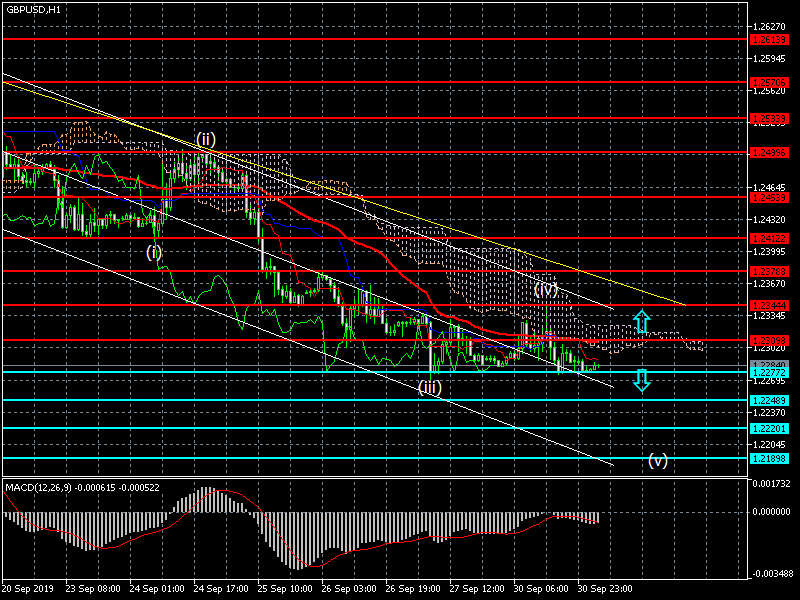Click the 26 Sep 03:00 time label

point(349,588)
